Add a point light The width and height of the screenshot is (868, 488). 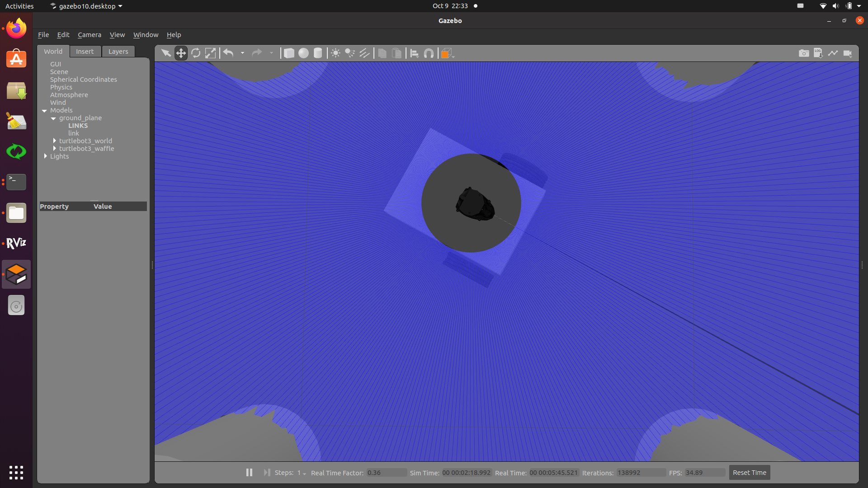(335, 53)
